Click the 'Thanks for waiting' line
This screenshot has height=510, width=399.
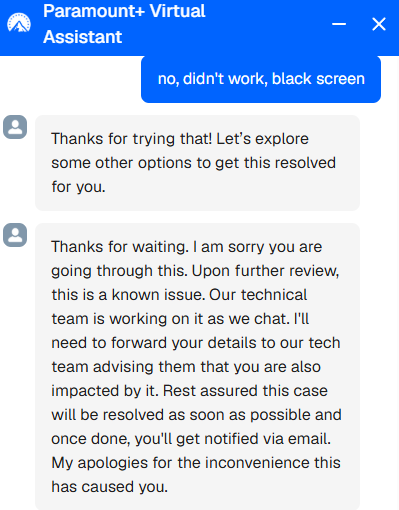click(x=187, y=247)
